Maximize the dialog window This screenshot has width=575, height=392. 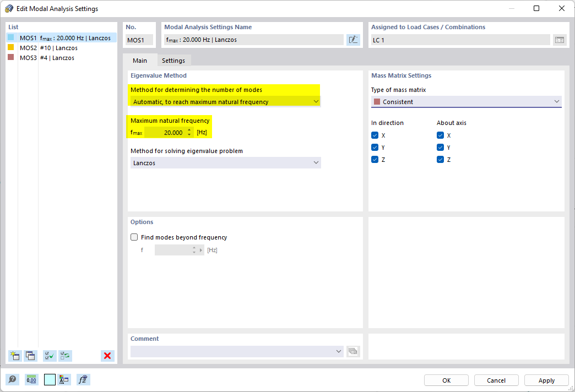click(536, 8)
